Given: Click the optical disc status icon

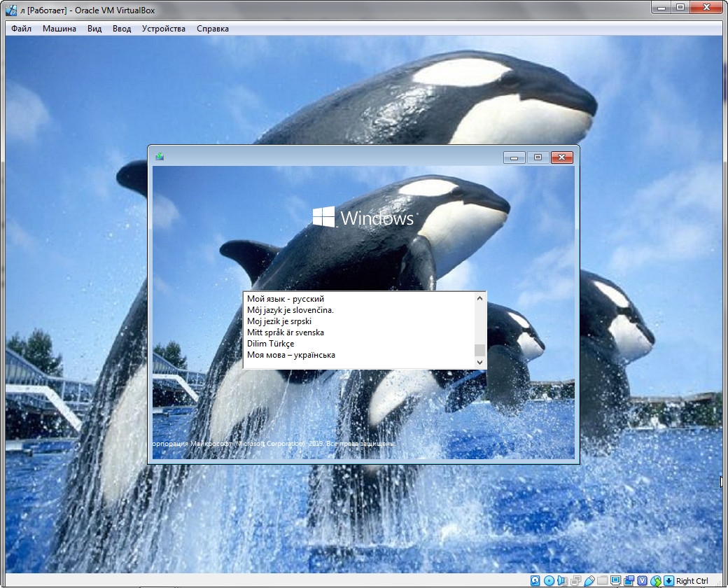Looking at the screenshot, I should (x=549, y=580).
